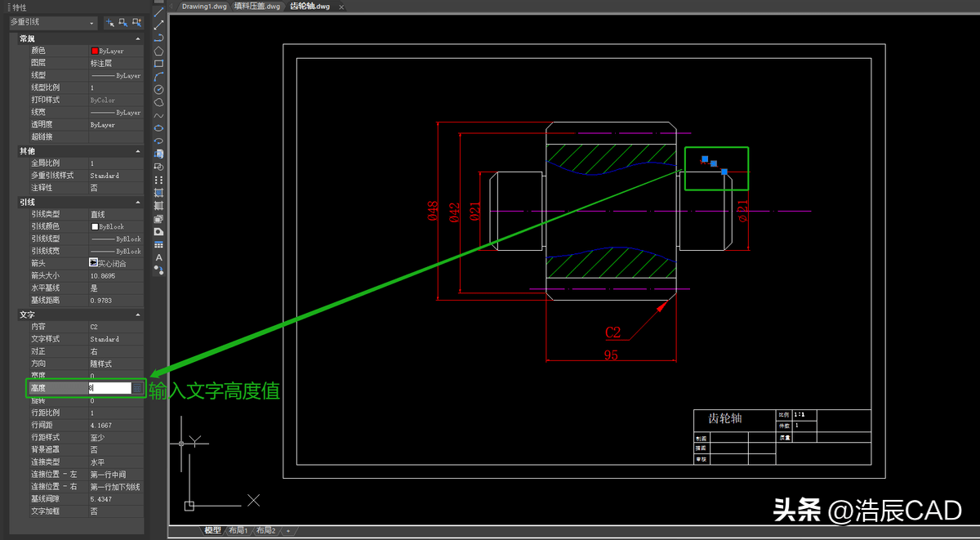This screenshot has height=540, width=980.
Task: Select the Circle drawing tool
Action: pyautogui.click(x=159, y=89)
